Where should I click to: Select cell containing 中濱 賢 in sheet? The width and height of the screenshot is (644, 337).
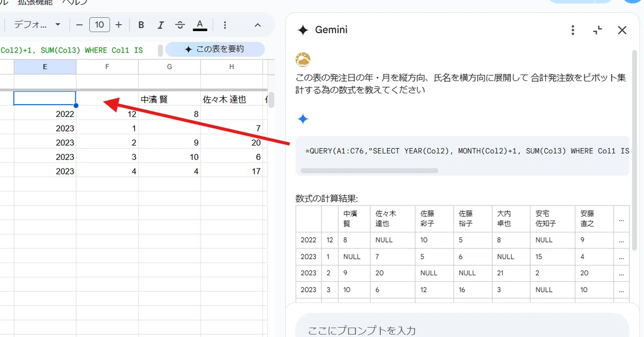170,99
